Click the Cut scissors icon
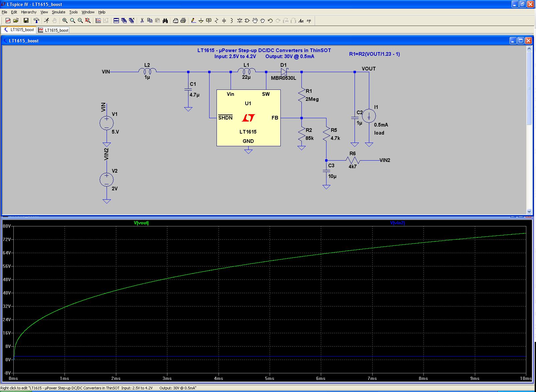This screenshot has width=536, height=392. [142, 21]
